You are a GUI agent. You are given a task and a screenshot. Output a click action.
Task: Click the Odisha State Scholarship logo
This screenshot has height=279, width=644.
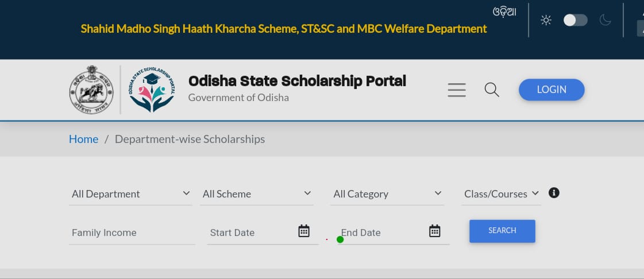pyautogui.click(x=152, y=90)
